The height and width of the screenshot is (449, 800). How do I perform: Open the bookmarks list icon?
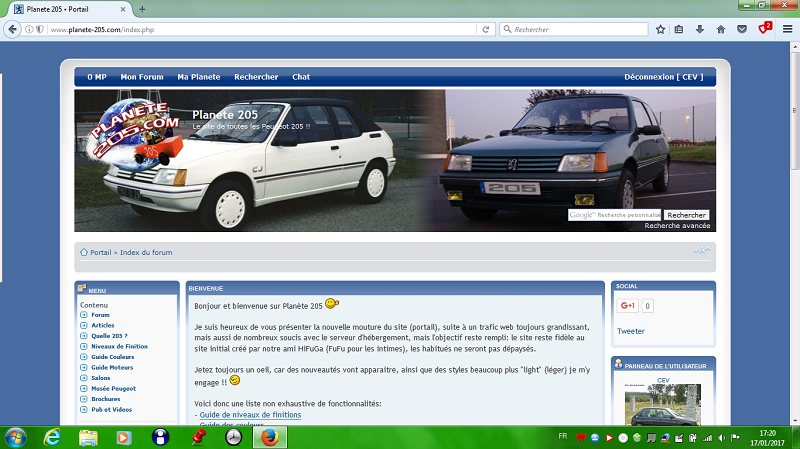pos(679,30)
